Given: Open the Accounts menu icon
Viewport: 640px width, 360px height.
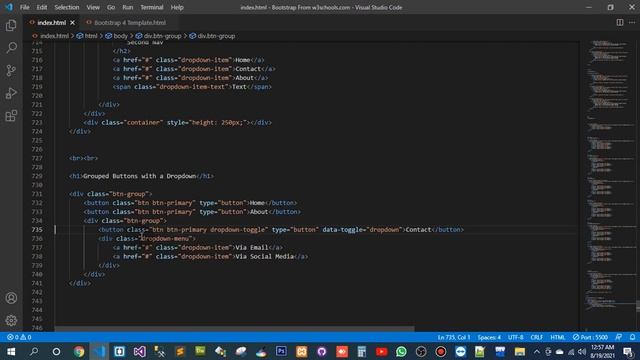Looking at the screenshot, I should click(11, 298).
